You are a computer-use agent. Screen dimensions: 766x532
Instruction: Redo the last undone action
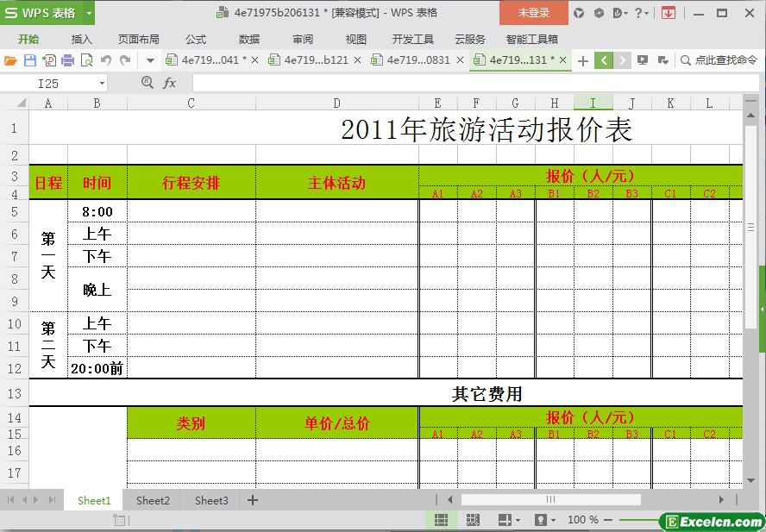tap(126, 60)
